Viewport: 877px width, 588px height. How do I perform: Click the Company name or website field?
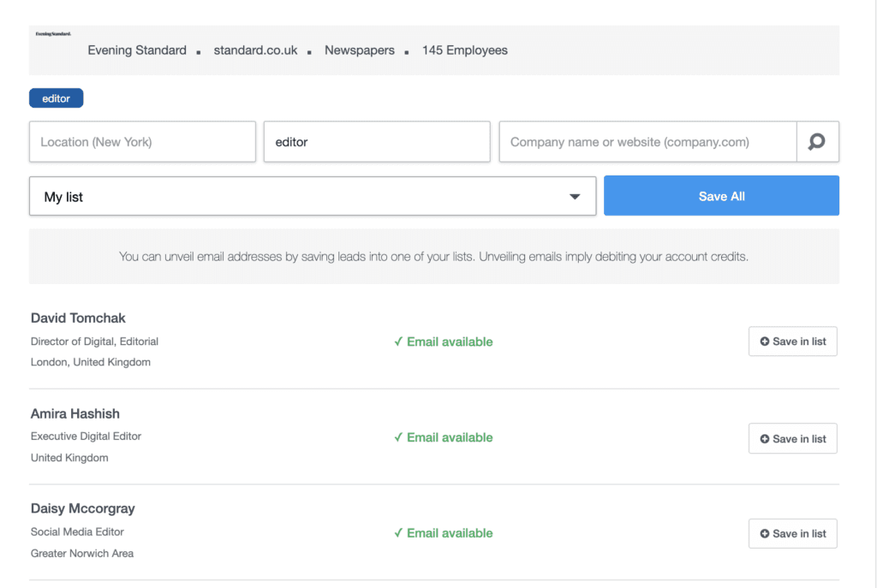[x=647, y=142]
